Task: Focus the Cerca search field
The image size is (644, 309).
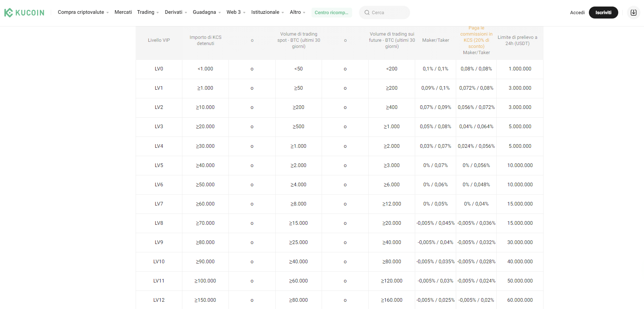Action: click(384, 13)
